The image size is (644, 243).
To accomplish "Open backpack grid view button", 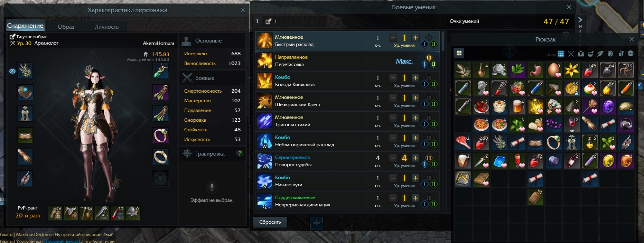I will pos(459,53).
